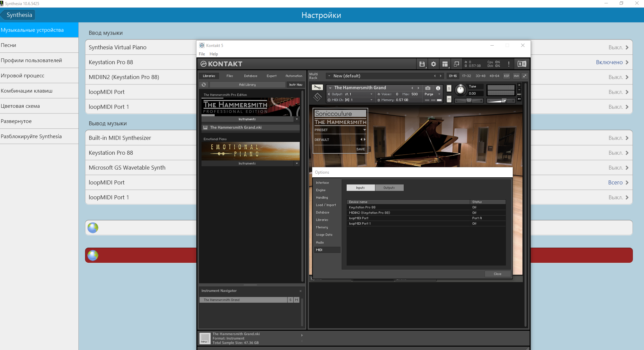Open the Kontakt save/load files menu icon
Viewport: 644px width, 350px height.
[x=422, y=64]
